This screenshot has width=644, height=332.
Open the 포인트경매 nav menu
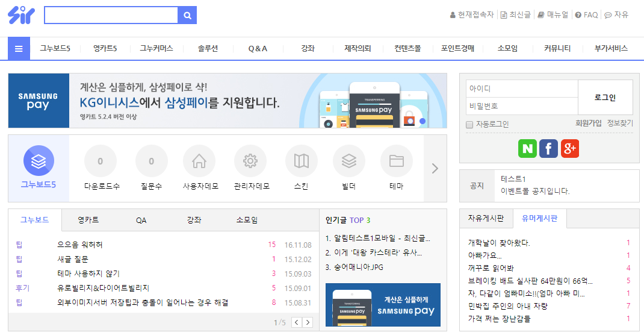(457, 49)
